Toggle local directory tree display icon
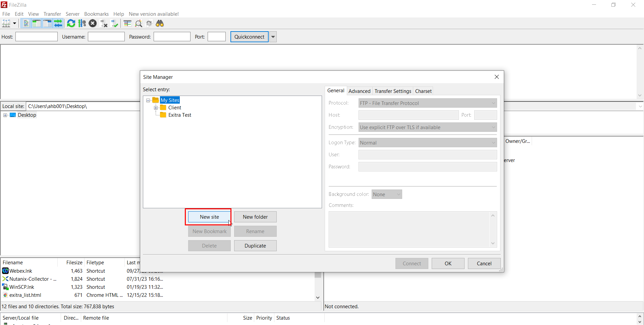 (36, 23)
